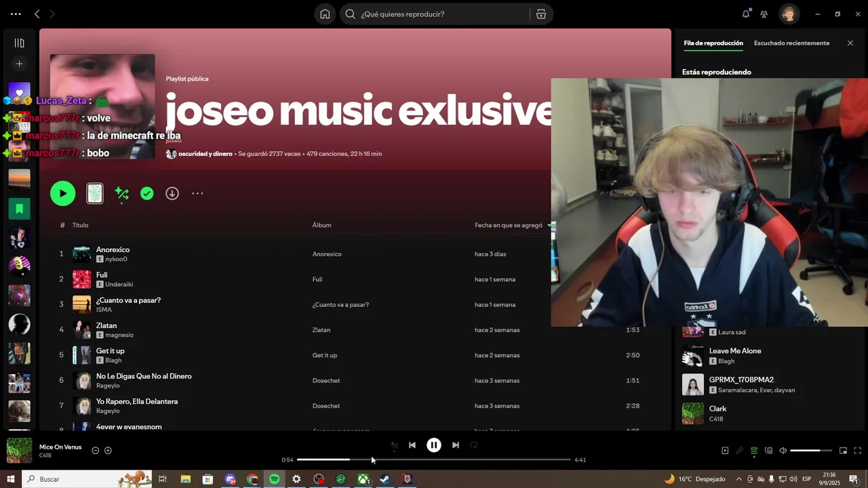This screenshot has width=868, height=488.
Task: Adjust the volume slider
Action: pos(811,451)
